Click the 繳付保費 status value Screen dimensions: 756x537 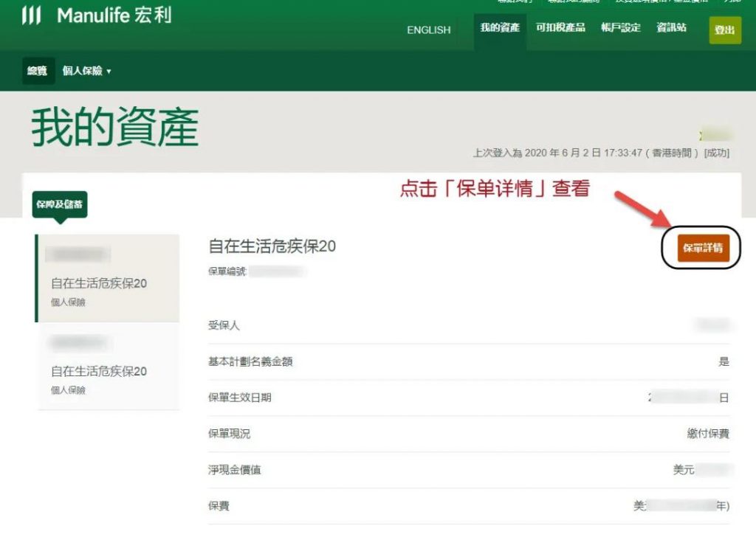[708, 434]
